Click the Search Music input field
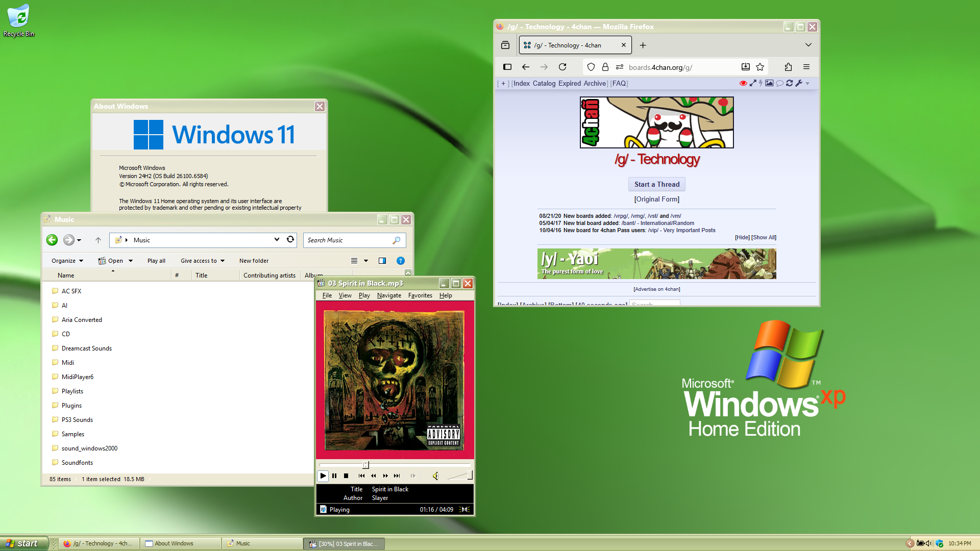Image resolution: width=980 pixels, height=551 pixels. pos(347,240)
